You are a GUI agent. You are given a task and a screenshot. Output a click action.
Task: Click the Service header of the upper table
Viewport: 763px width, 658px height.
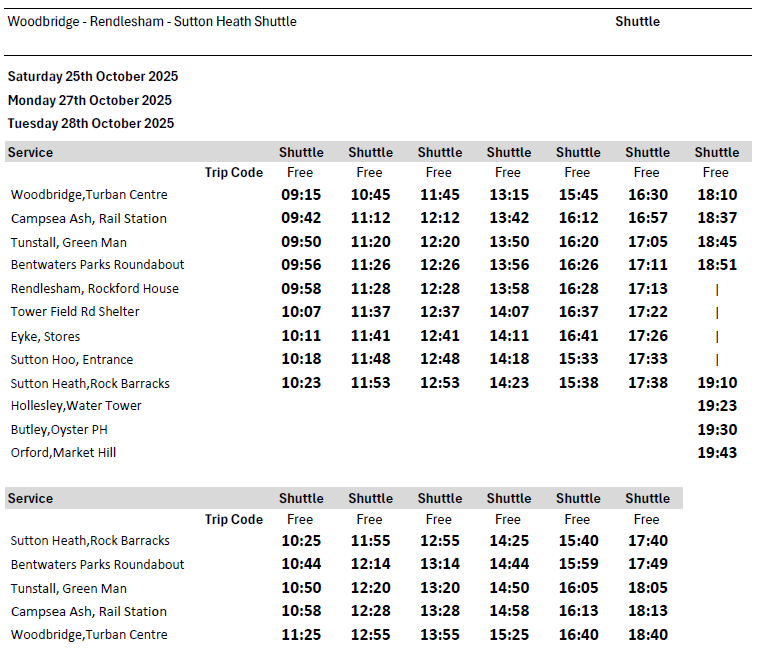[30, 152]
